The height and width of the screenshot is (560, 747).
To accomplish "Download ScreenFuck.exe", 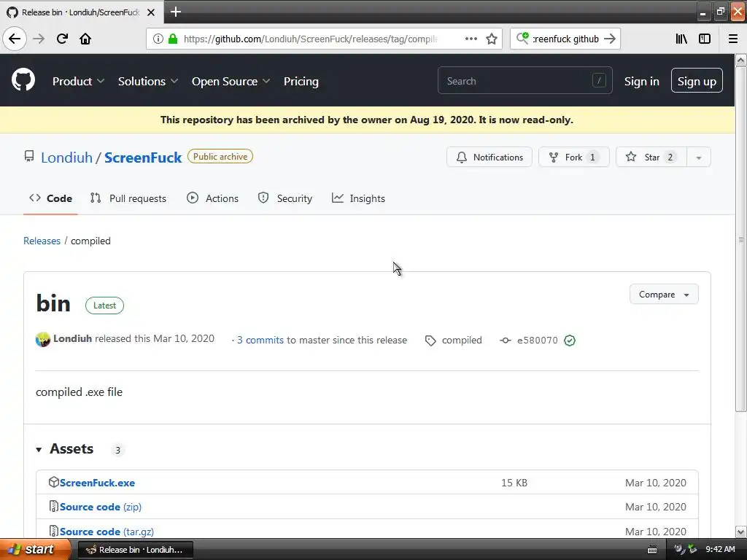I will point(97,483).
